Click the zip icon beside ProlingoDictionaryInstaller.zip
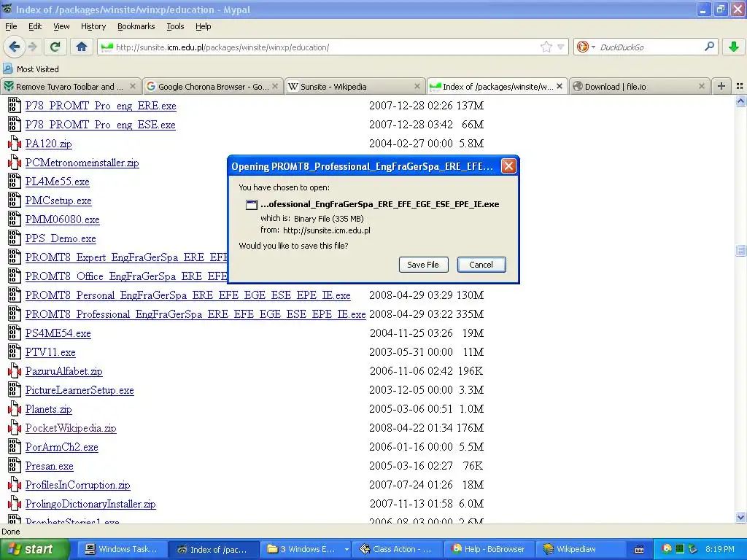This screenshot has height=560, width=747. click(15, 504)
